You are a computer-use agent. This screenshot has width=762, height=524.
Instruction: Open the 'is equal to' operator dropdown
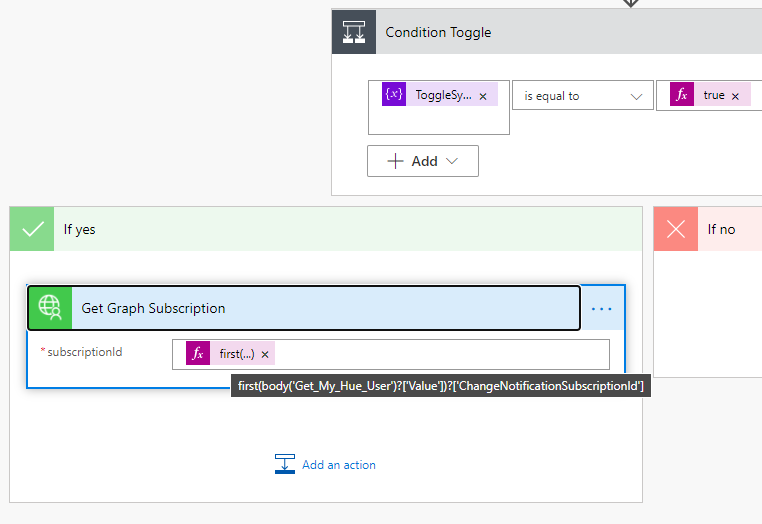pos(582,96)
